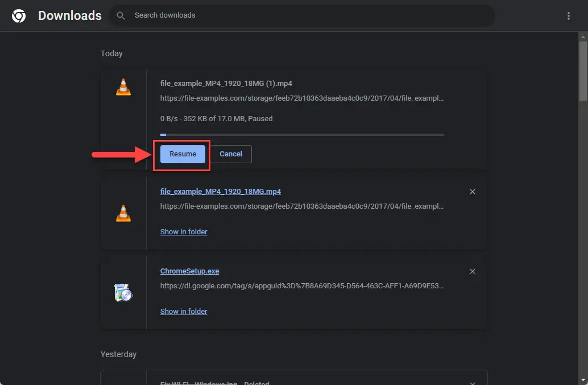The width and height of the screenshot is (588, 385).
Task: Focus the Search downloads field
Action: click(x=307, y=15)
